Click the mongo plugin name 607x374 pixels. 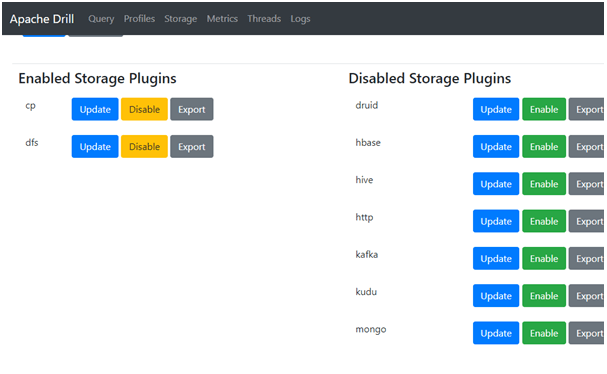tap(371, 329)
